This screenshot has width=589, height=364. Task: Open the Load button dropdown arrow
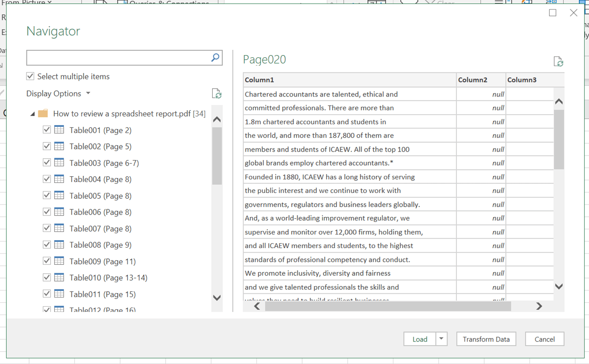[x=441, y=339]
